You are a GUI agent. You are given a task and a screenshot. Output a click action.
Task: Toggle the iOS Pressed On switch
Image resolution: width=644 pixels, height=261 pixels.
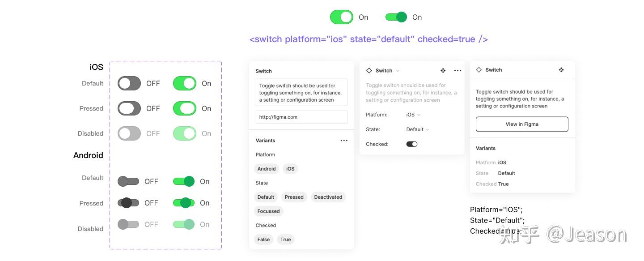pyautogui.click(x=185, y=108)
